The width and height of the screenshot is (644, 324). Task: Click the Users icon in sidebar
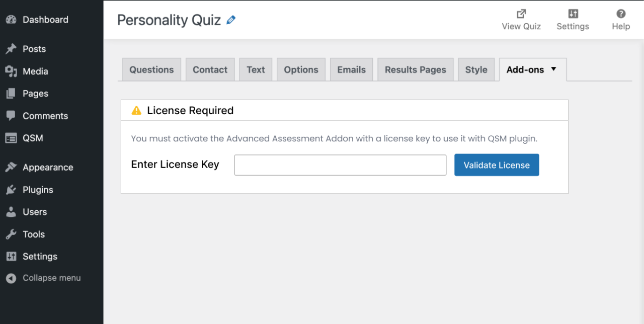(11, 212)
